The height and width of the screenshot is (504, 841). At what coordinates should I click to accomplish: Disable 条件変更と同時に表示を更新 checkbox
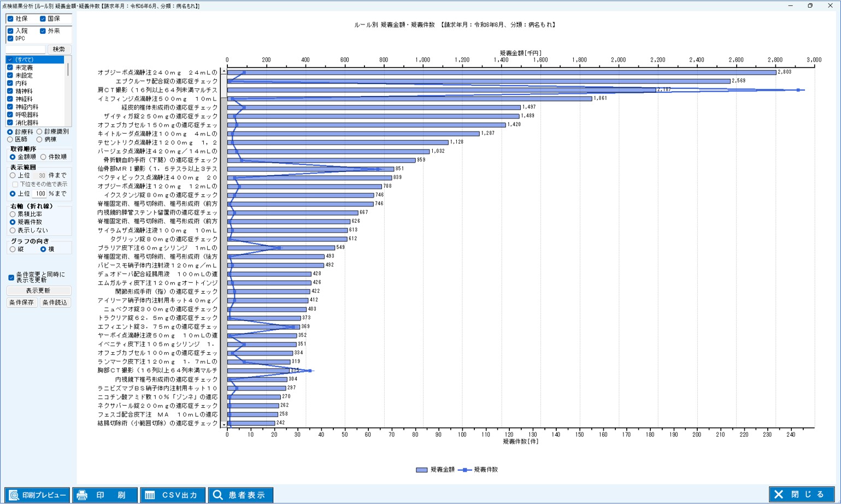(11, 277)
